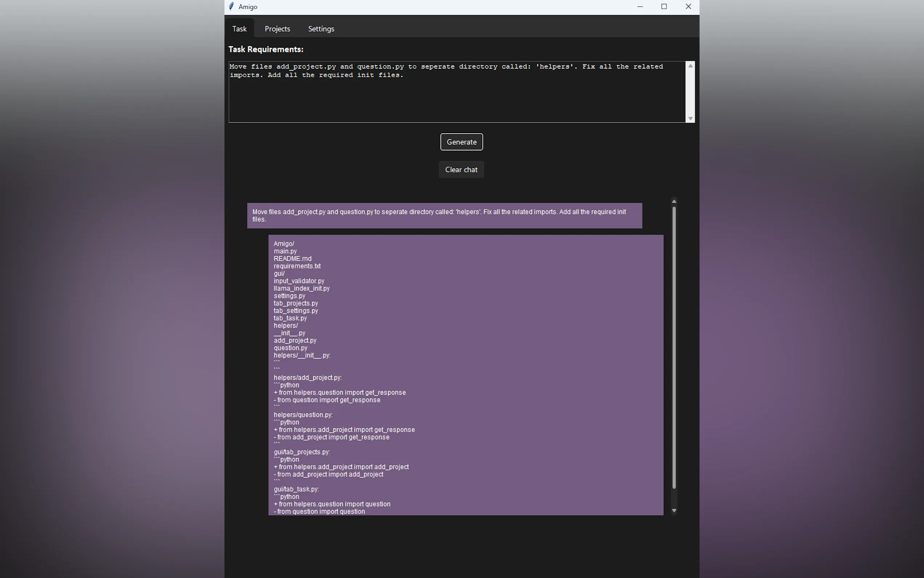Click the user message bubble starting 'Move files add_project.py'
This screenshot has height=578, width=924.
pyautogui.click(x=444, y=215)
